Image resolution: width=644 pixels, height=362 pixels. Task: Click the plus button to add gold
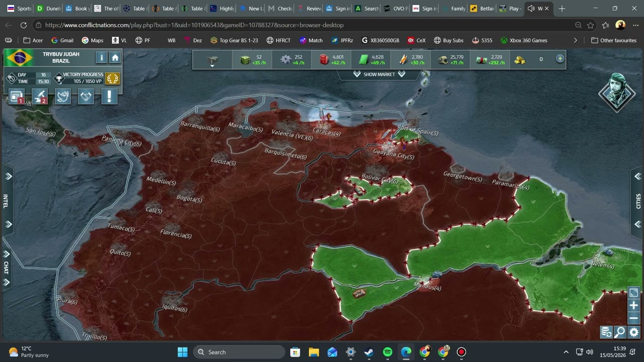(x=560, y=59)
